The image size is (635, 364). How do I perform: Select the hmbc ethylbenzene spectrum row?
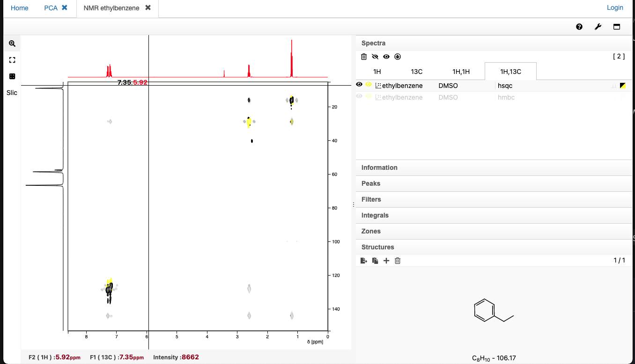click(494, 97)
